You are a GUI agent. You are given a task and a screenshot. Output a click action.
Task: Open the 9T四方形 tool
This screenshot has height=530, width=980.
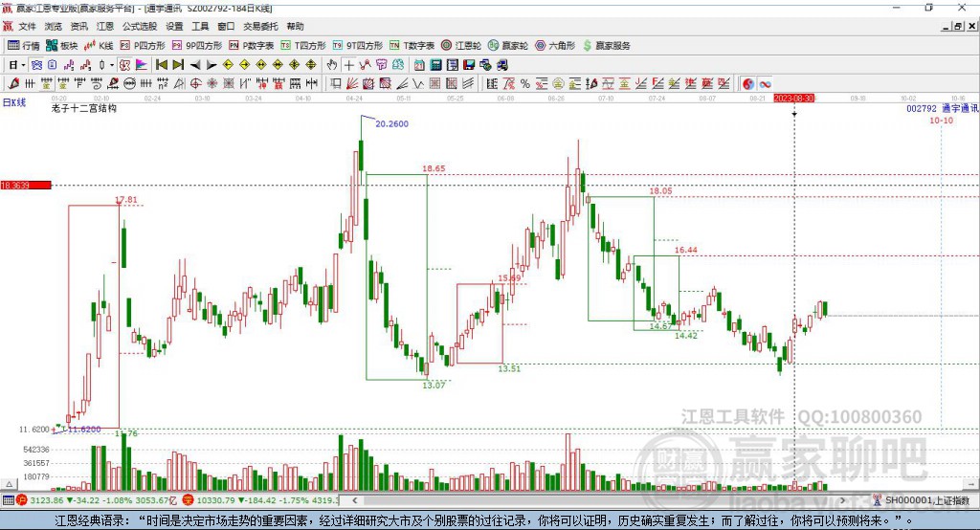[x=358, y=46]
